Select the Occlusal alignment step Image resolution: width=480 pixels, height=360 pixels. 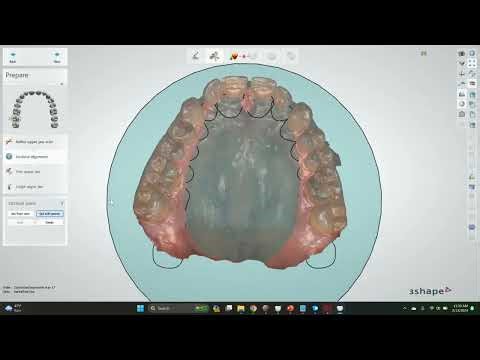click(35, 157)
